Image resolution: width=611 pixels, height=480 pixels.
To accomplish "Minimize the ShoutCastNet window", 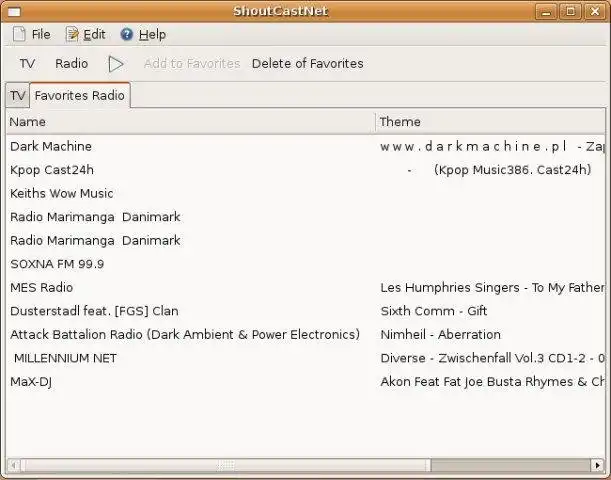I will pos(546,12).
